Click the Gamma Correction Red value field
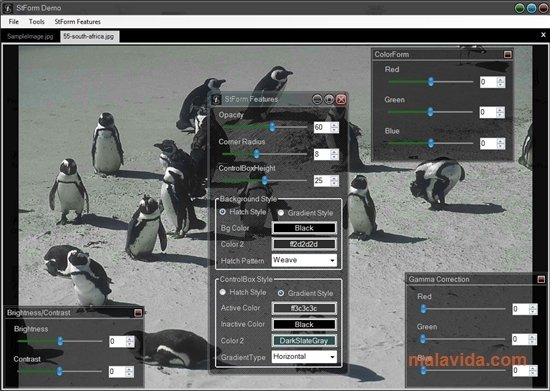 coord(521,309)
